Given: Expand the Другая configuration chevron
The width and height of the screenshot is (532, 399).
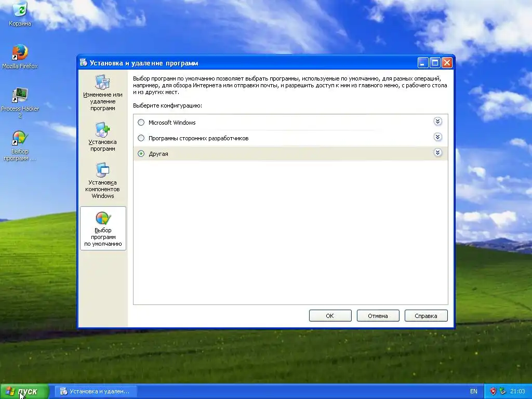Looking at the screenshot, I should pyautogui.click(x=437, y=153).
